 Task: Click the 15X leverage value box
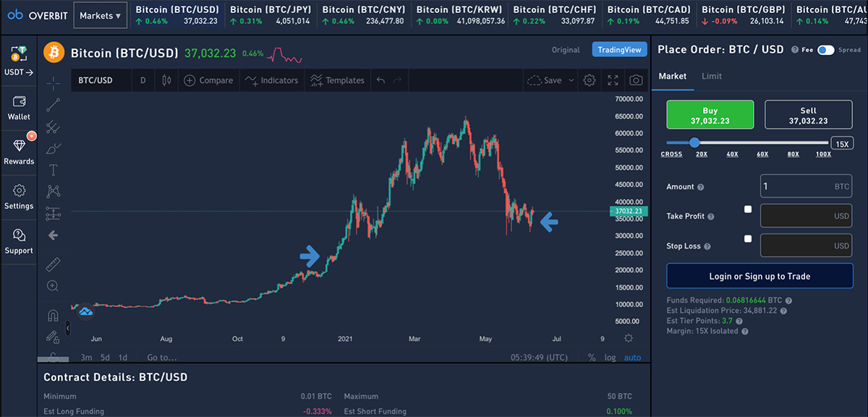pos(842,143)
